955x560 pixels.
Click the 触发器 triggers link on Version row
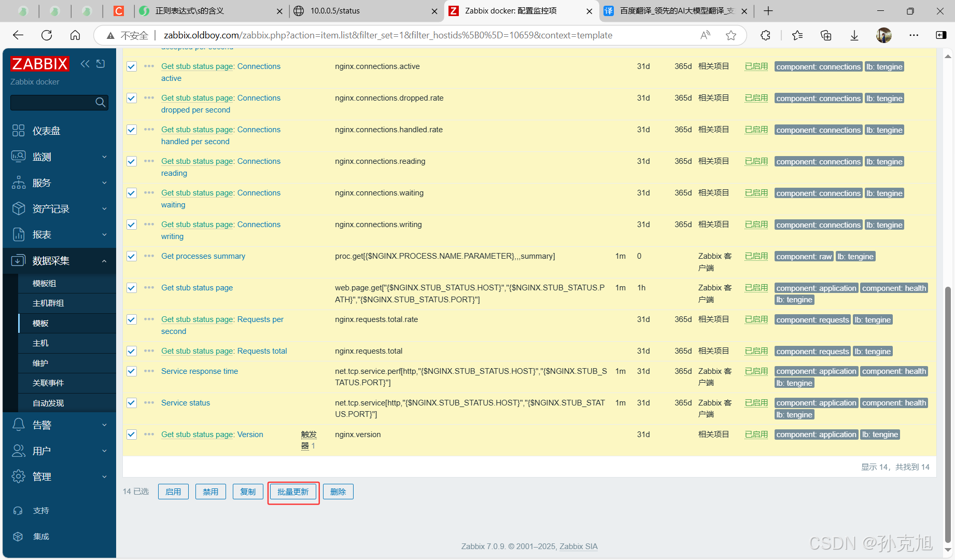308,440
